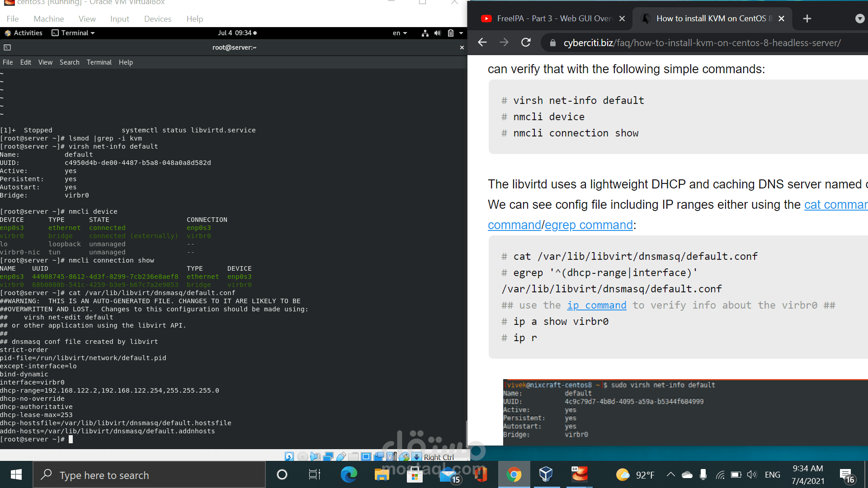Open the terminal Search menu

70,62
